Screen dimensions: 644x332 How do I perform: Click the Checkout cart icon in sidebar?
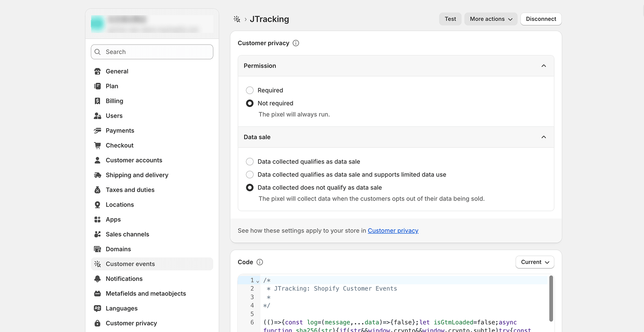click(x=97, y=145)
